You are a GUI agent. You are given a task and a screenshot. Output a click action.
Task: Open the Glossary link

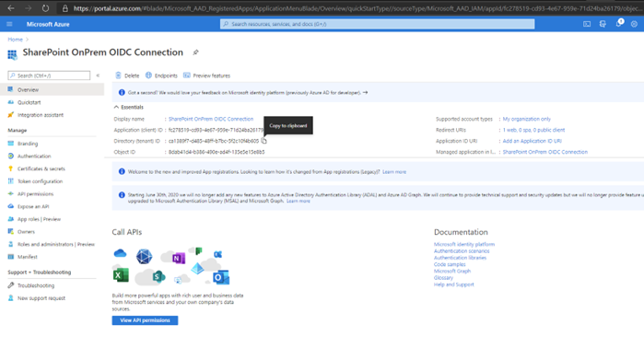click(443, 278)
